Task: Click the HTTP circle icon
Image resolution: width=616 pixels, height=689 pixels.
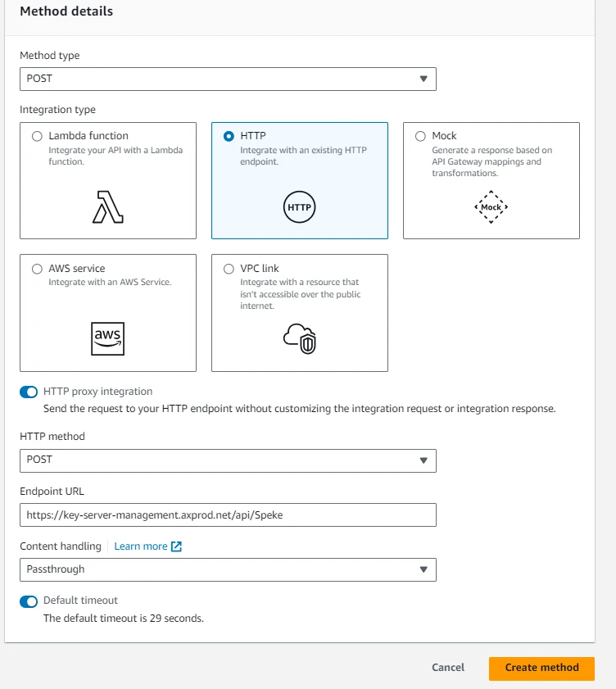Action: pyautogui.click(x=299, y=207)
